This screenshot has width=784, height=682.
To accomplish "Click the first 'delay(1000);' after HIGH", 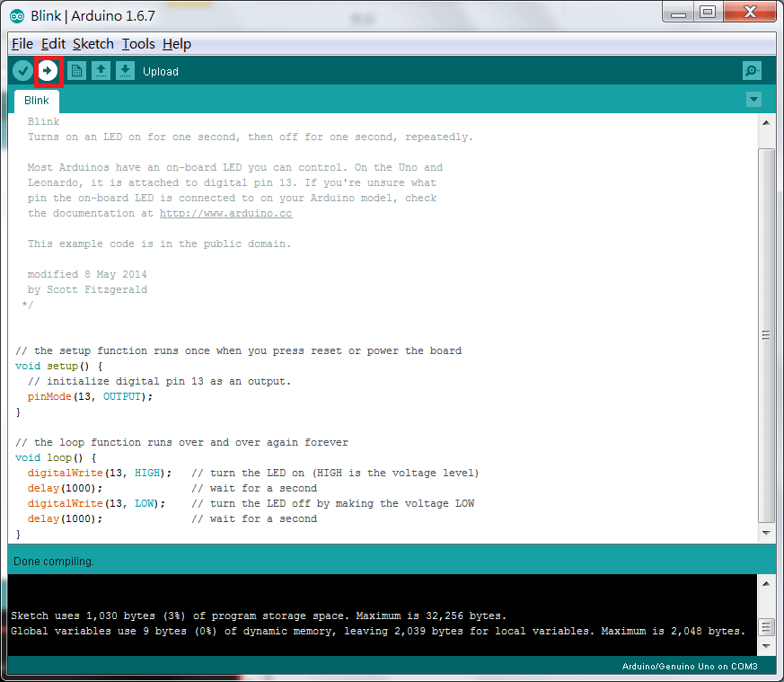I will (x=65, y=488).
